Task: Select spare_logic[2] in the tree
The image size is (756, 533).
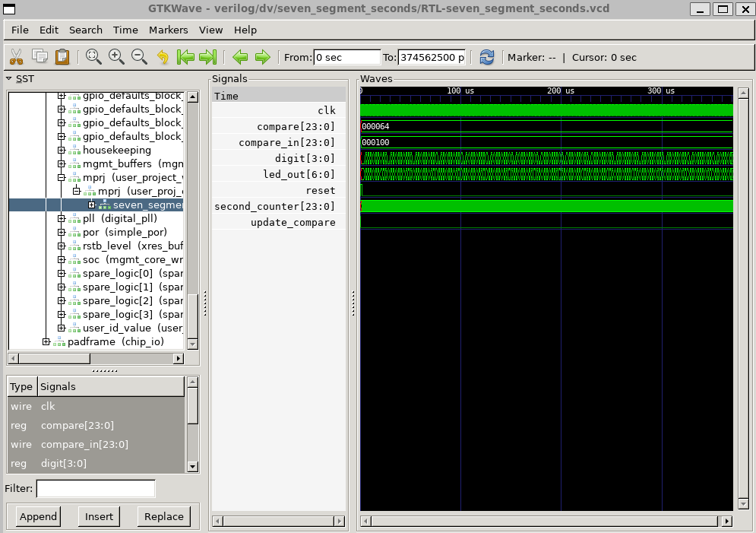Action: click(133, 300)
